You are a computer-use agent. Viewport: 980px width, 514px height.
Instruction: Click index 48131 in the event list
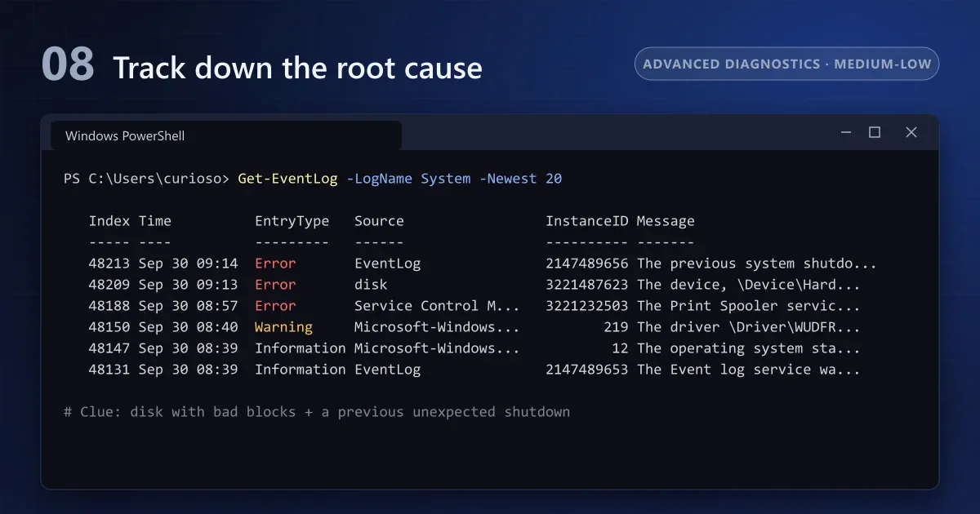109,370
